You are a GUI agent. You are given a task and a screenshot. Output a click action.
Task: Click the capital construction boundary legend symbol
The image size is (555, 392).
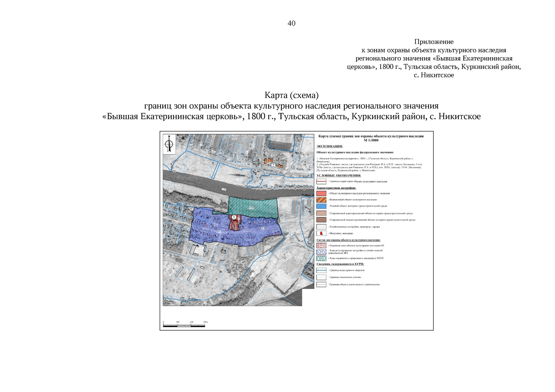(321, 285)
